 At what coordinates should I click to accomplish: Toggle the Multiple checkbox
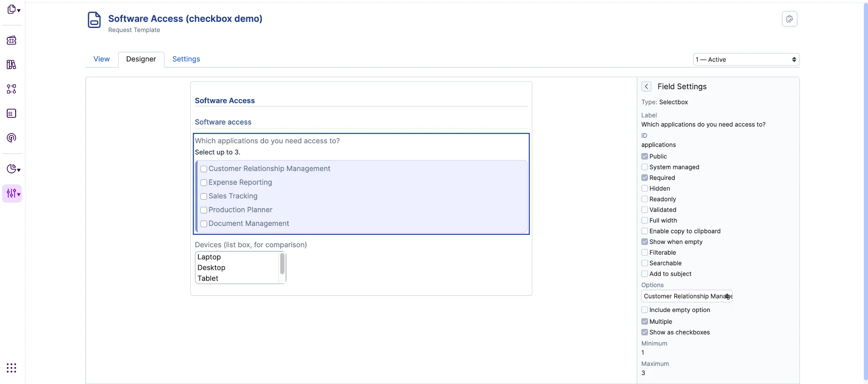tap(645, 321)
